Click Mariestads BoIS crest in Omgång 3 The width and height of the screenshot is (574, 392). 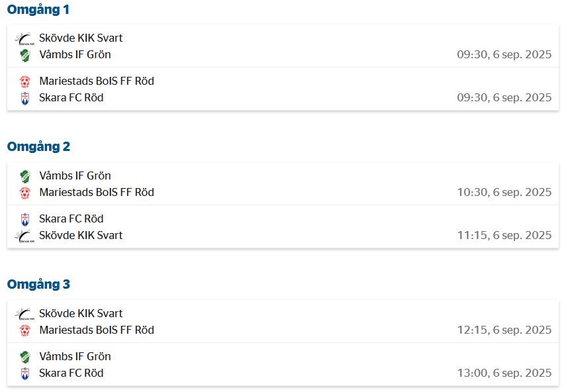point(24,330)
